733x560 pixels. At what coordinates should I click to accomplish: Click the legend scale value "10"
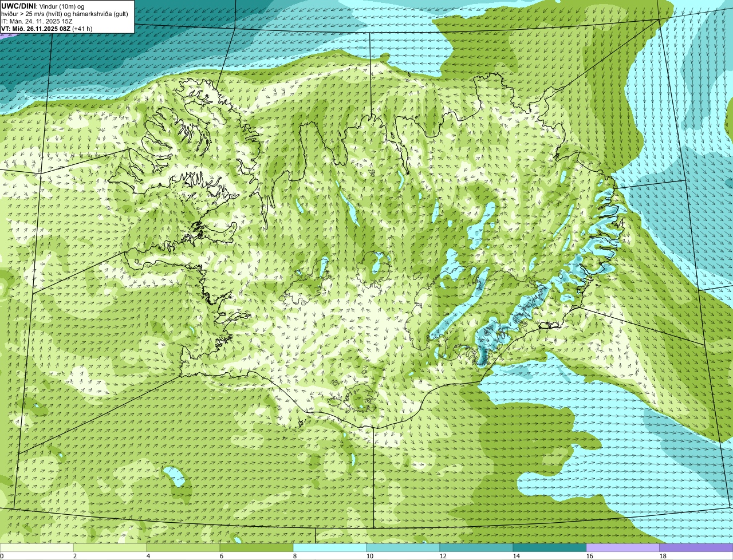point(370,556)
